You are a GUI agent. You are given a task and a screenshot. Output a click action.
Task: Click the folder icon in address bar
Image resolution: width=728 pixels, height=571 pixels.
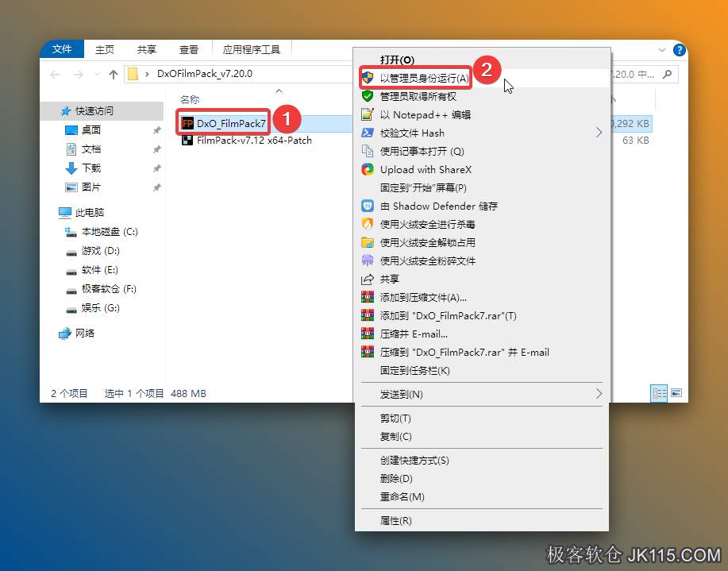[x=133, y=74]
